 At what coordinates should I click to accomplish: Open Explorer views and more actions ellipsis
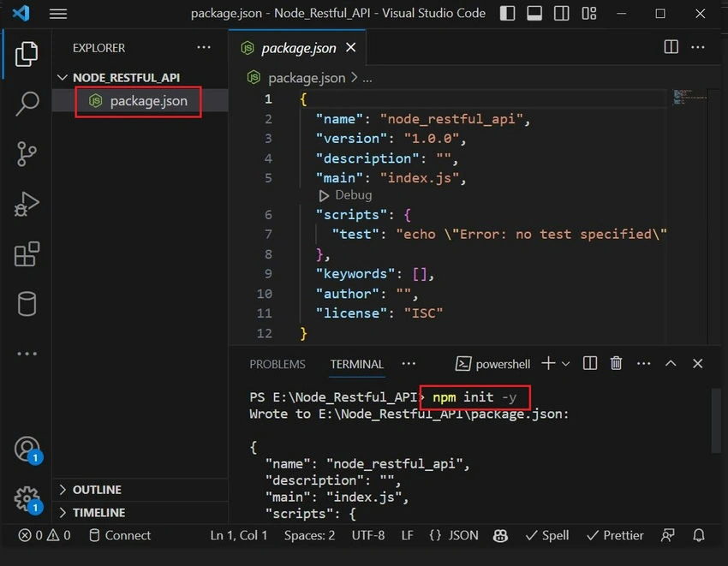point(203,48)
